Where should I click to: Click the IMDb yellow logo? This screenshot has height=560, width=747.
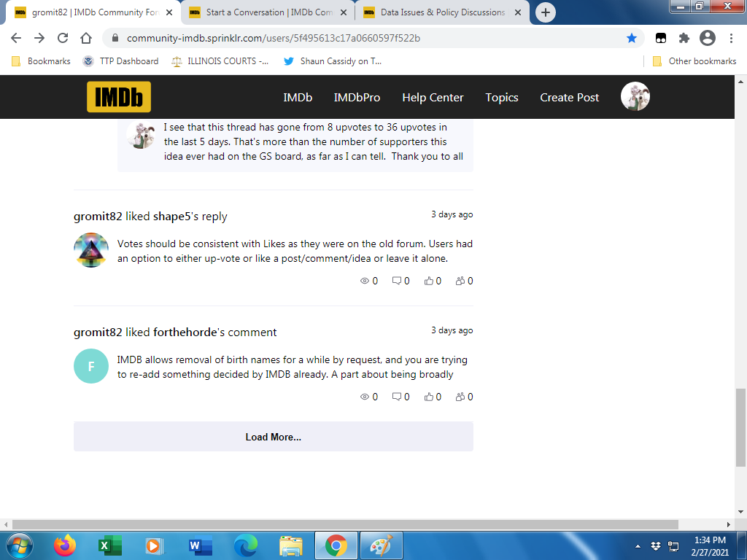(119, 97)
